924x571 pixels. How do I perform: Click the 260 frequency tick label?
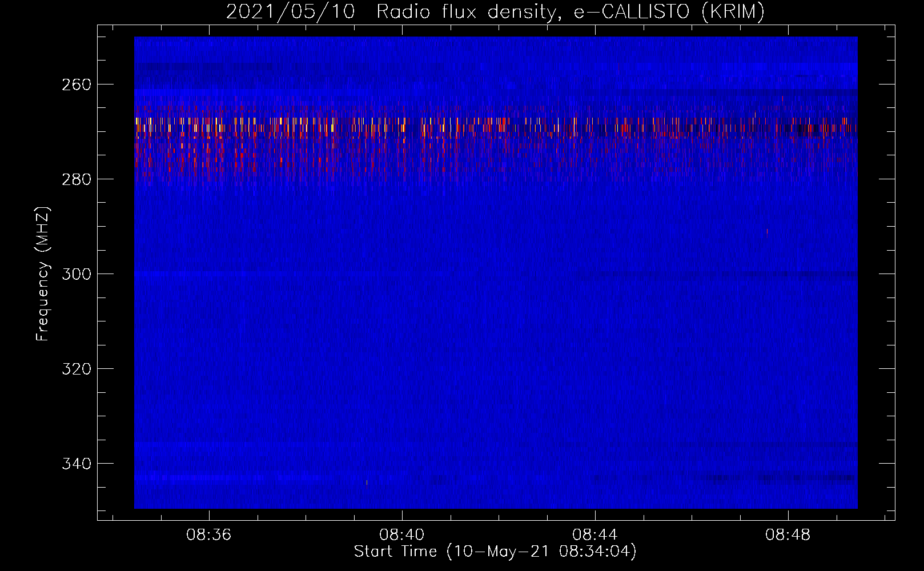(x=77, y=85)
